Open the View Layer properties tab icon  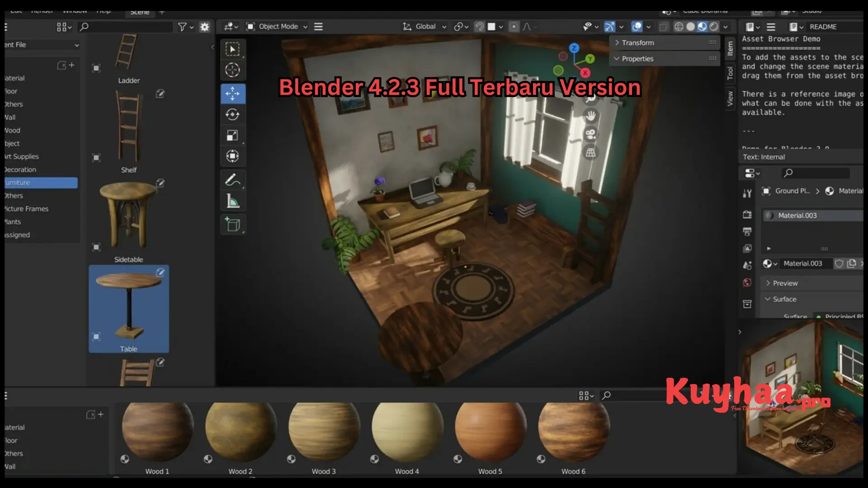pyautogui.click(x=747, y=249)
